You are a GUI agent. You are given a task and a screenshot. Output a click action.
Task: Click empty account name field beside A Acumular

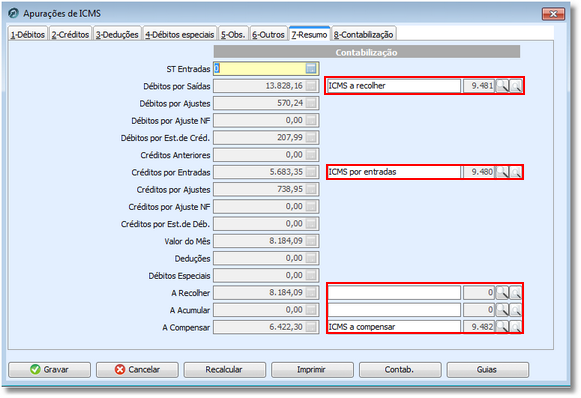[394, 310]
